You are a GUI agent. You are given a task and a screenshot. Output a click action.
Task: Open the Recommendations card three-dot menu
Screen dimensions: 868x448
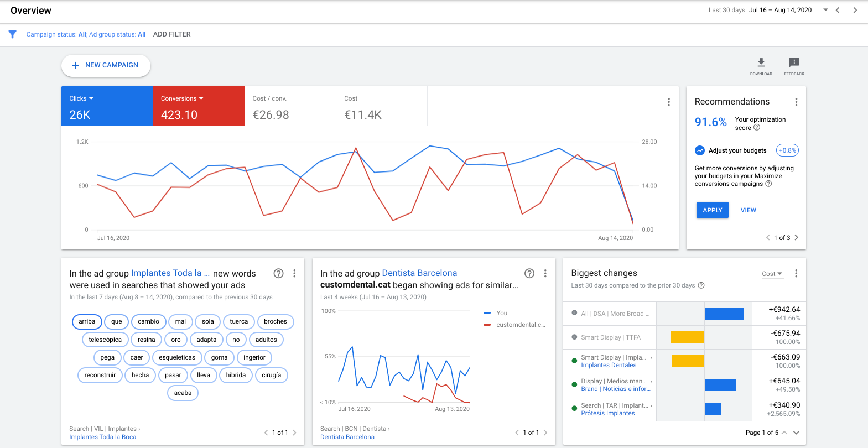click(796, 102)
